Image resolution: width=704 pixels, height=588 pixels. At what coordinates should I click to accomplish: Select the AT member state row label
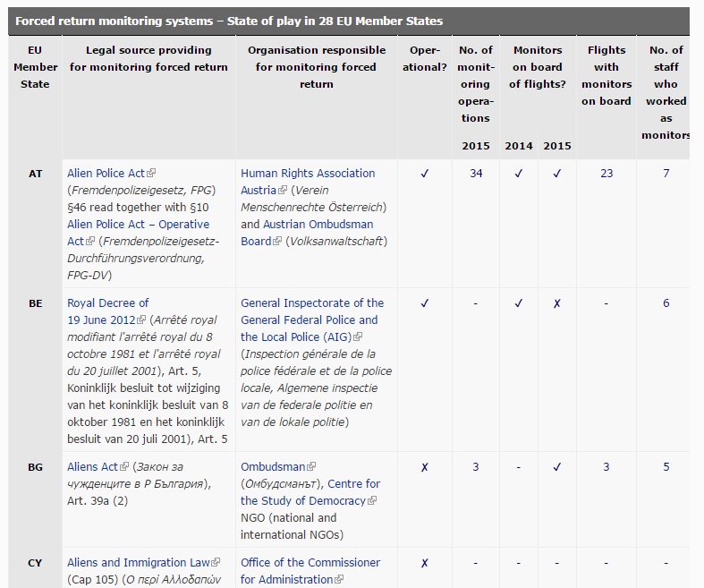point(36,174)
